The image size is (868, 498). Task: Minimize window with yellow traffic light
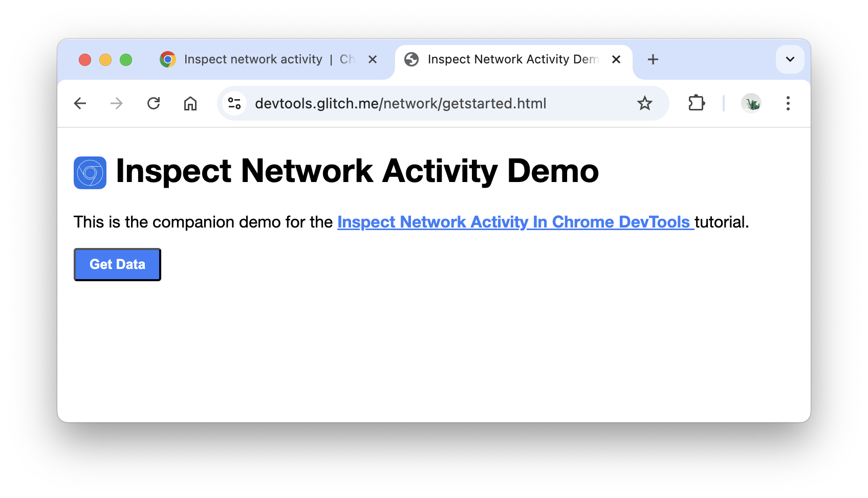pyautogui.click(x=105, y=60)
